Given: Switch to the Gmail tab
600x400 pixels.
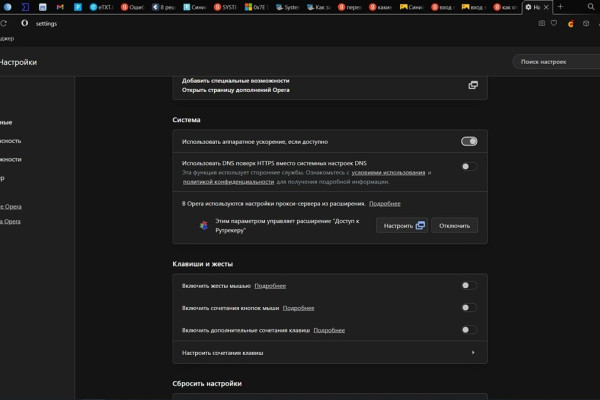Looking at the screenshot, I should tap(60, 7).
